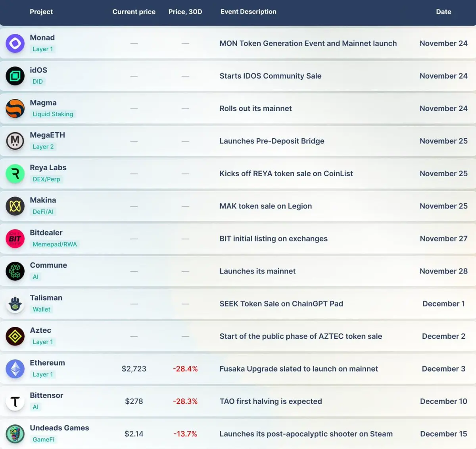
Task: Click 'Starts IDOS Community Sale' description
Action: (x=271, y=76)
